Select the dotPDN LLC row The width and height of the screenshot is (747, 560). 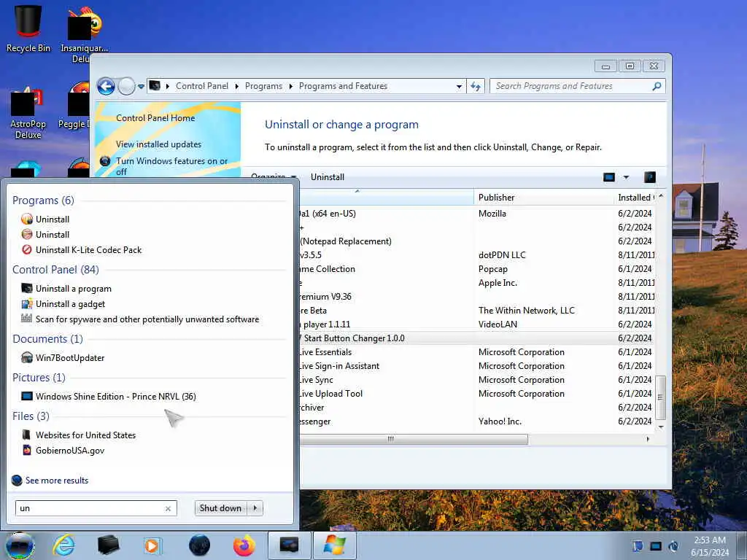(x=477, y=254)
